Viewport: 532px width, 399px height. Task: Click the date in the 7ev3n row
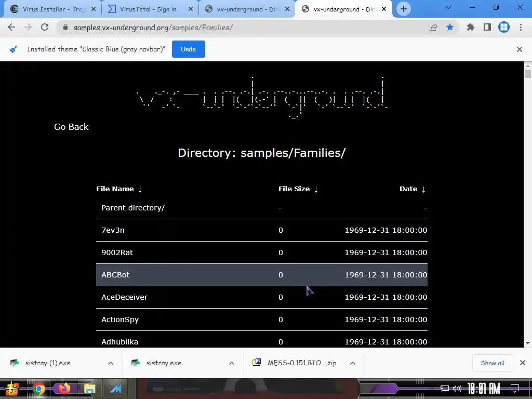(386, 230)
